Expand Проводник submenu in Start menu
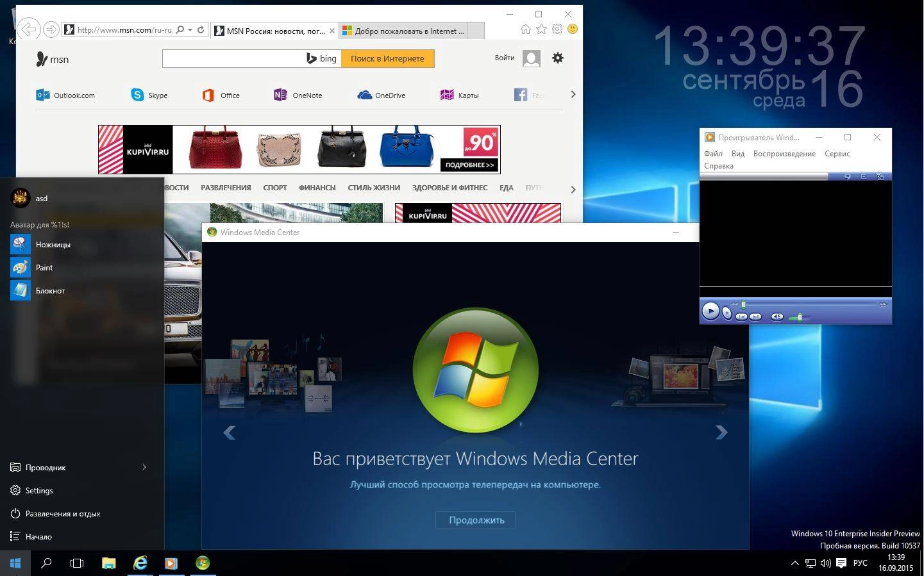Image resolution: width=924 pixels, height=576 pixels. (144, 467)
